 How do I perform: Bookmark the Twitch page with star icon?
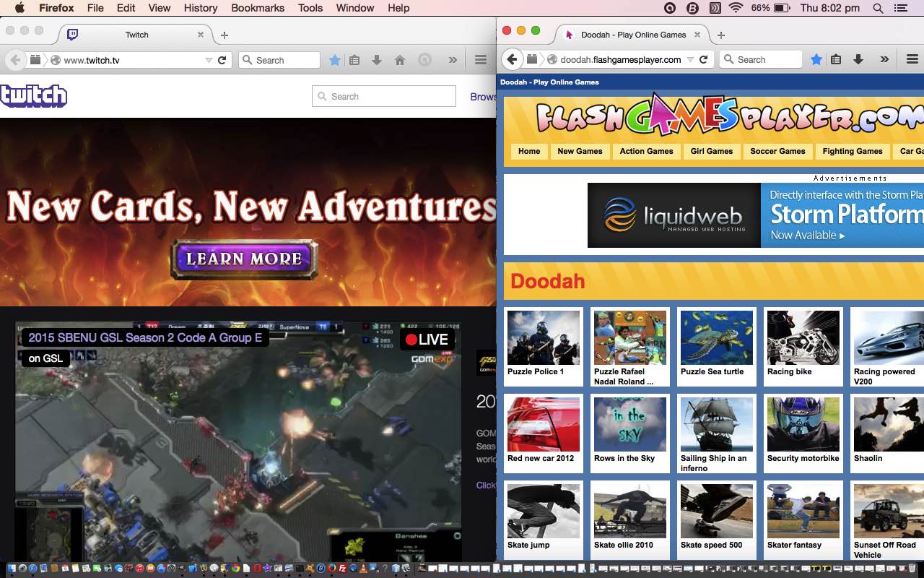(x=334, y=60)
